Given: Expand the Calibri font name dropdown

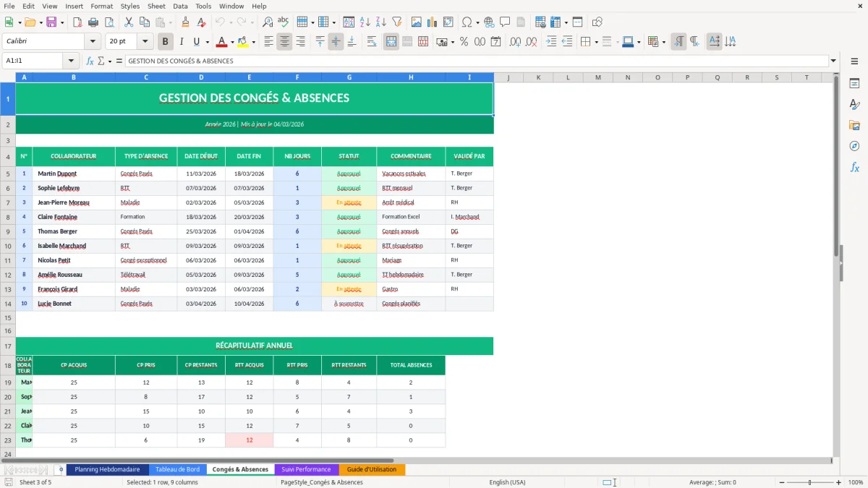Looking at the screenshot, I should pyautogui.click(x=92, y=42).
